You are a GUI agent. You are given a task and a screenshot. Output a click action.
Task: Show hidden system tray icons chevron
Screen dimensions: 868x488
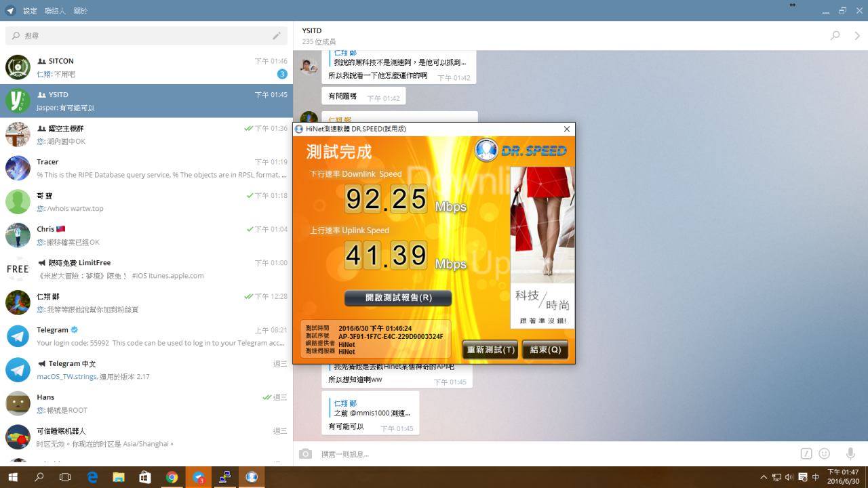764,477
